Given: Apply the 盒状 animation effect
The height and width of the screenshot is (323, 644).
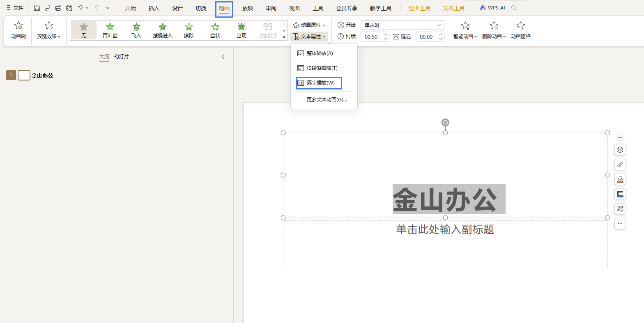Looking at the screenshot, I should pos(215,31).
